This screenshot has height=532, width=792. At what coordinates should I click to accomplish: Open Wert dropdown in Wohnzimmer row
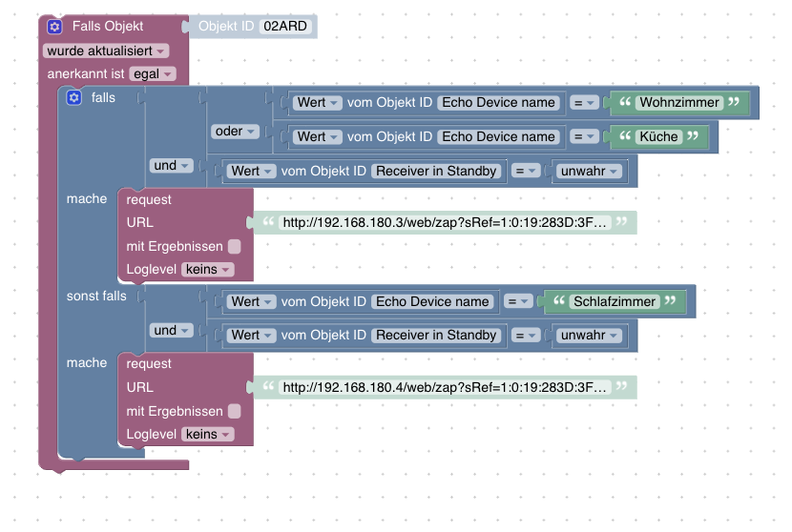(x=317, y=102)
